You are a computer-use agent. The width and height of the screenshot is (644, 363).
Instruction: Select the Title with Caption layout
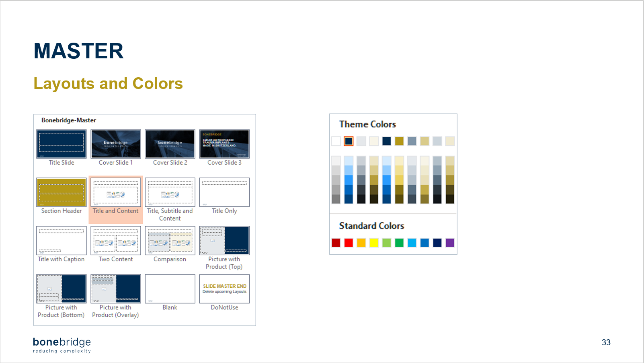[62, 241]
